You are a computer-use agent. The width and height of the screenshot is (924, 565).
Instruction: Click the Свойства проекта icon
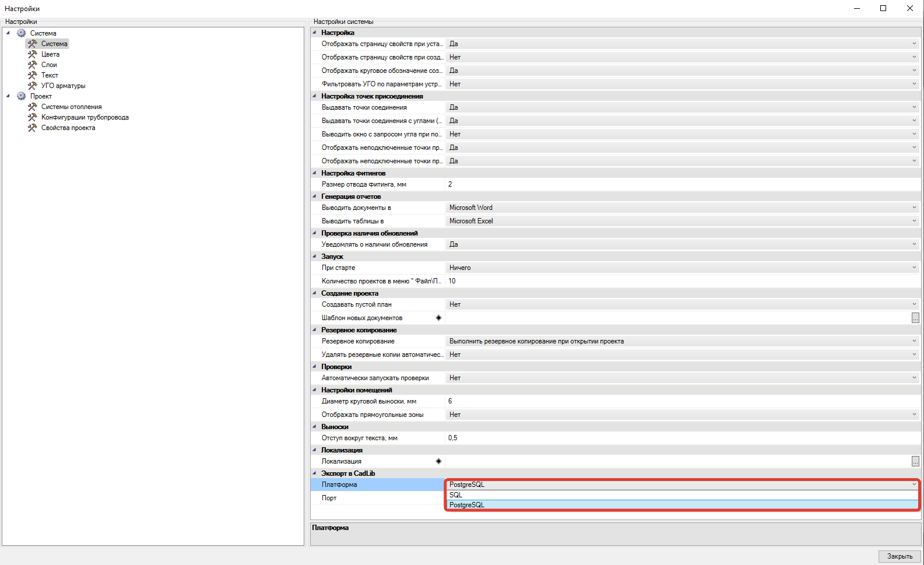coord(33,128)
